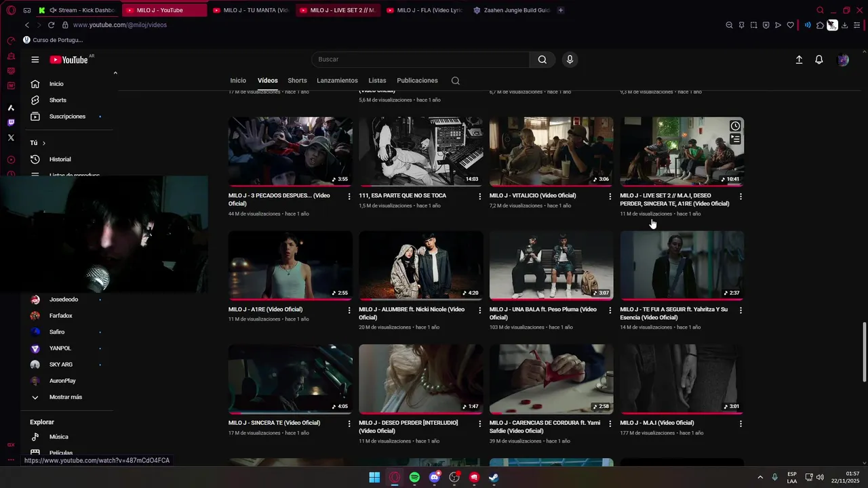Image resolution: width=868 pixels, height=488 pixels.
Task: Open X (Twitter) in the Opera sidebar
Action: tap(11, 138)
